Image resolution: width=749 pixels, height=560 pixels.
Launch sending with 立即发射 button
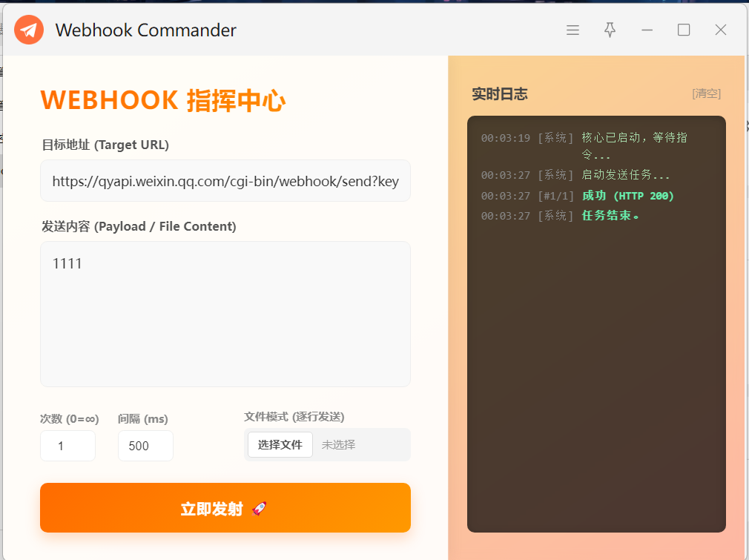[225, 508]
